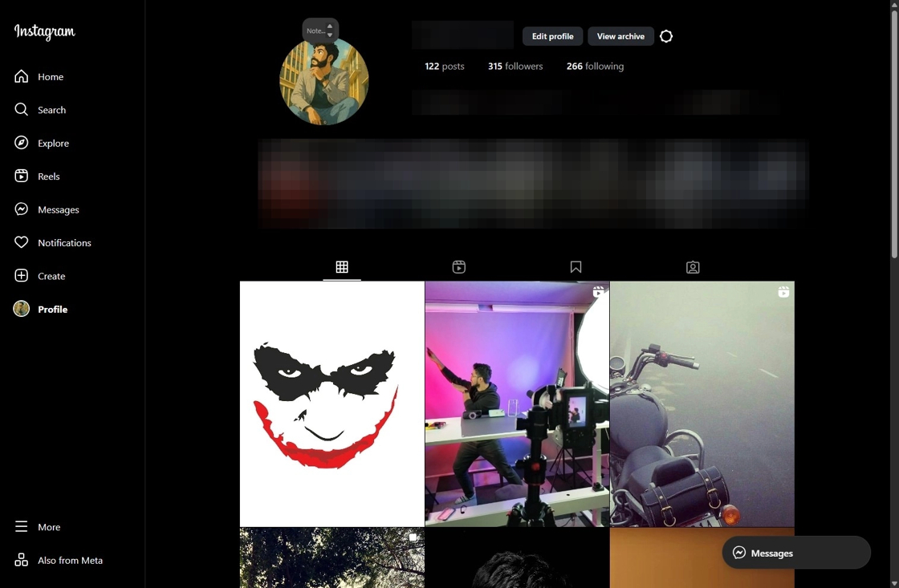Open Reels via the sidebar label
This screenshot has height=588, width=899.
(49, 176)
